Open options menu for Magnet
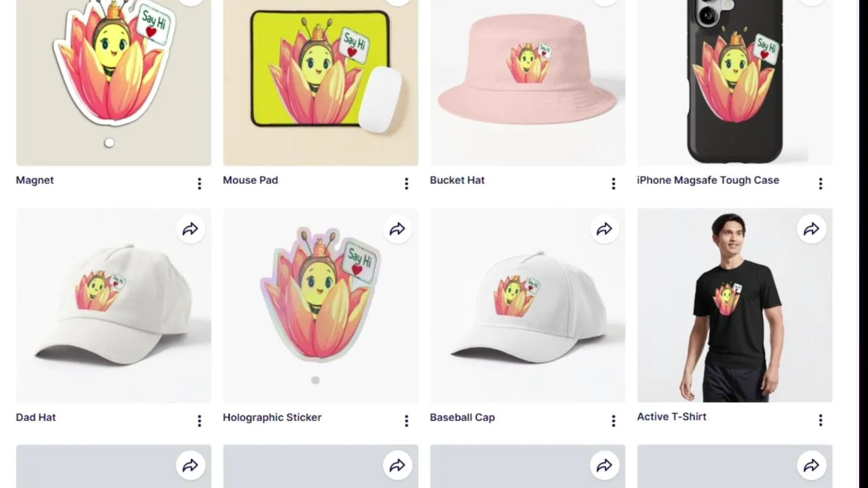Image resolution: width=868 pixels, height=488 pixels. coord(199,184)
